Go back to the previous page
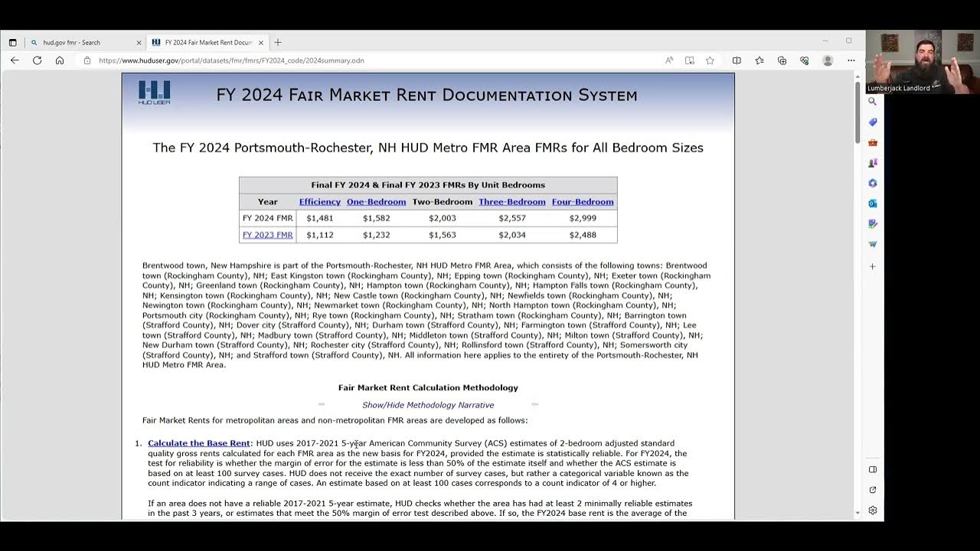 [15, 60]
